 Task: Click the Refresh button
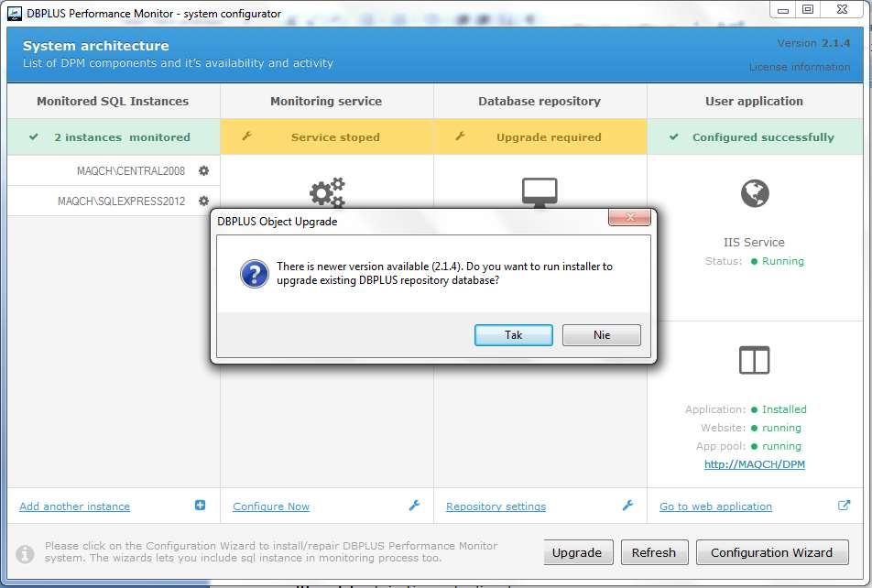(655, 552)
